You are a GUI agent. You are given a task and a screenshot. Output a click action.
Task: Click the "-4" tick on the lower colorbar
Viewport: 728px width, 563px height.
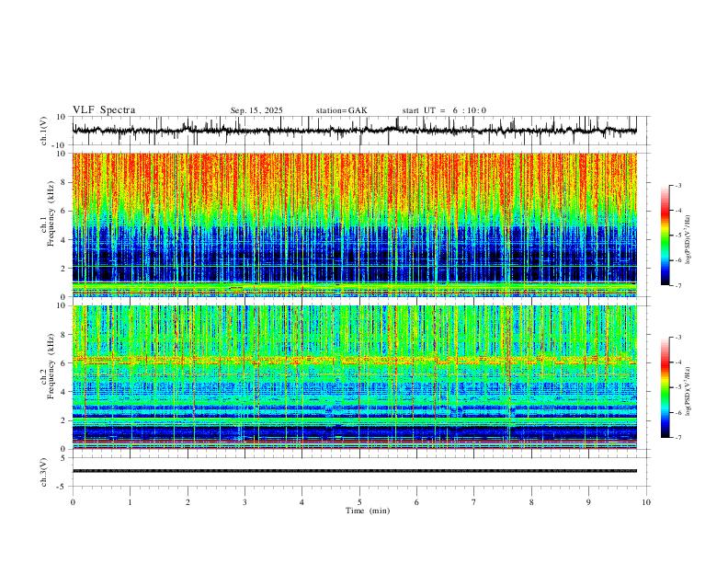677,362
